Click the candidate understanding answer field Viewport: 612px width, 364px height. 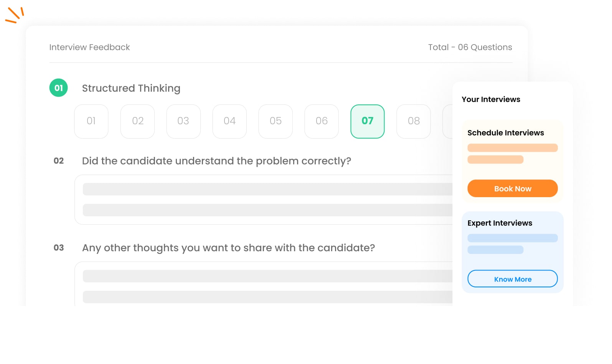(x=264, y=199)
